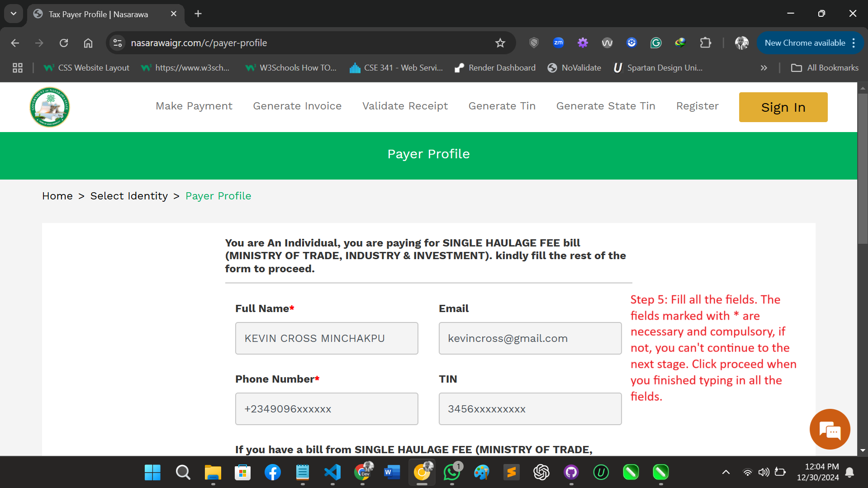Click scrollbar down arrow

[x=863, y=451]
